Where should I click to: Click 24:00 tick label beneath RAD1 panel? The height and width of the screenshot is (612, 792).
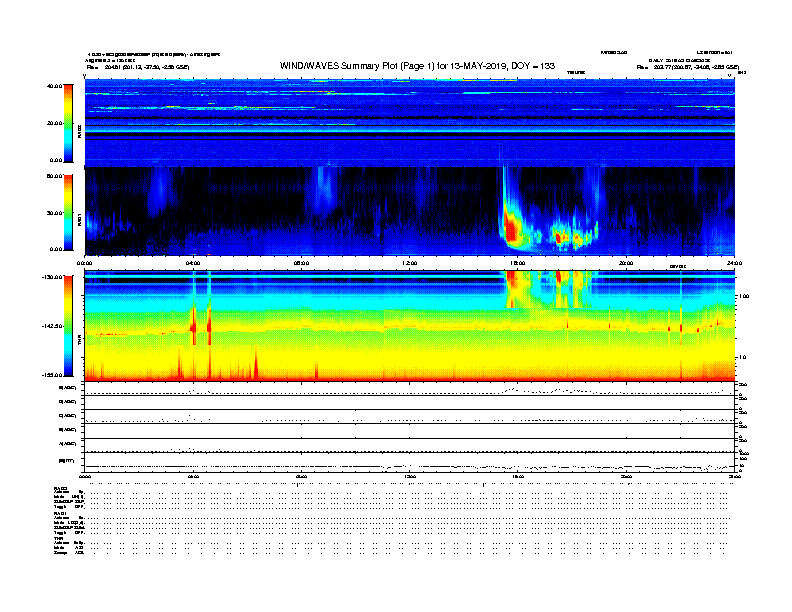tap(734, 263)
